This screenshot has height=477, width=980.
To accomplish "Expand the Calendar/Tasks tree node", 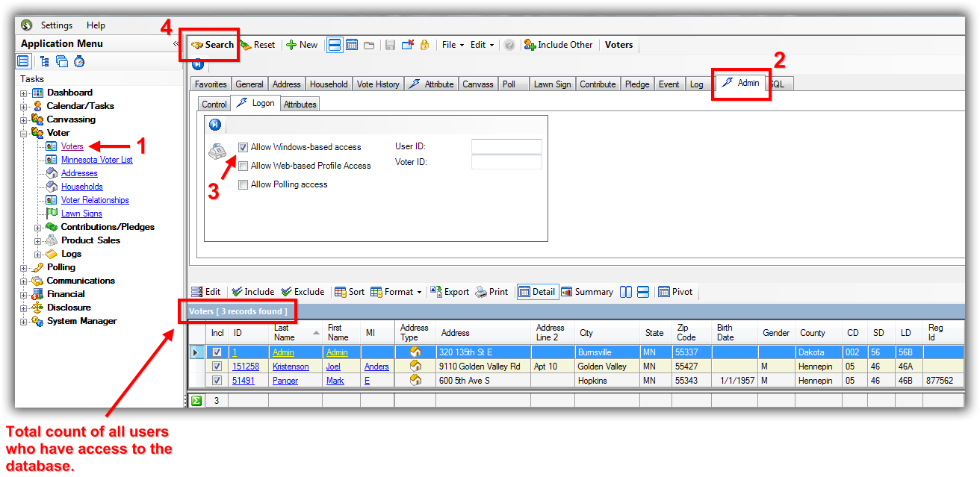I will [x=24, y=107].
